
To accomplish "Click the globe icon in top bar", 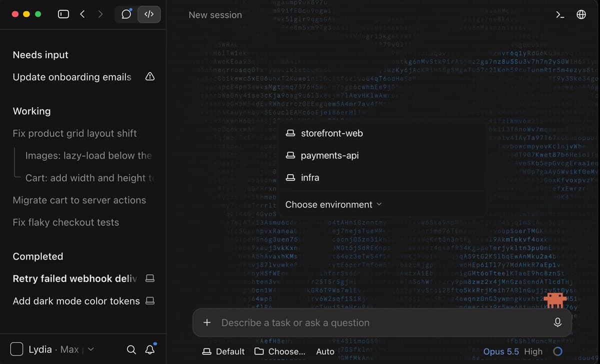I will pos(581,15).
